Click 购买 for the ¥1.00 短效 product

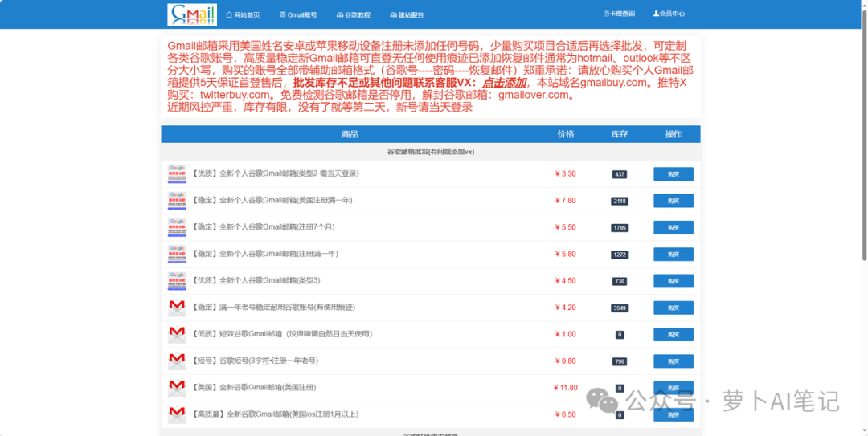point(674,334)
